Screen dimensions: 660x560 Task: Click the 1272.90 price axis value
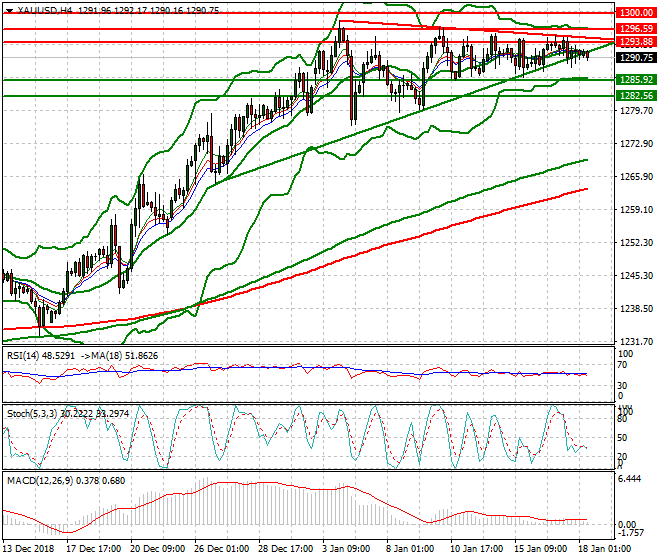[636, 144]
